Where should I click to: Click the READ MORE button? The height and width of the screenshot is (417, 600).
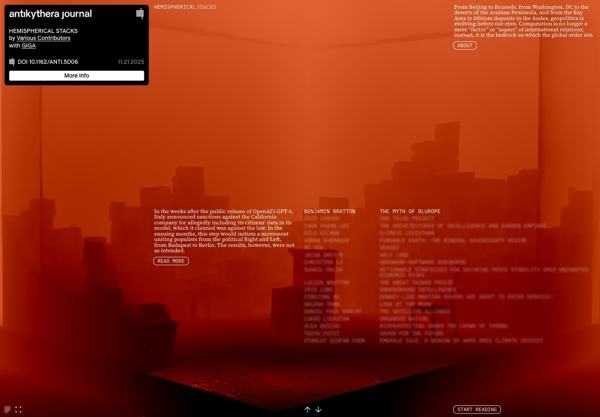[x=171, y=261]
